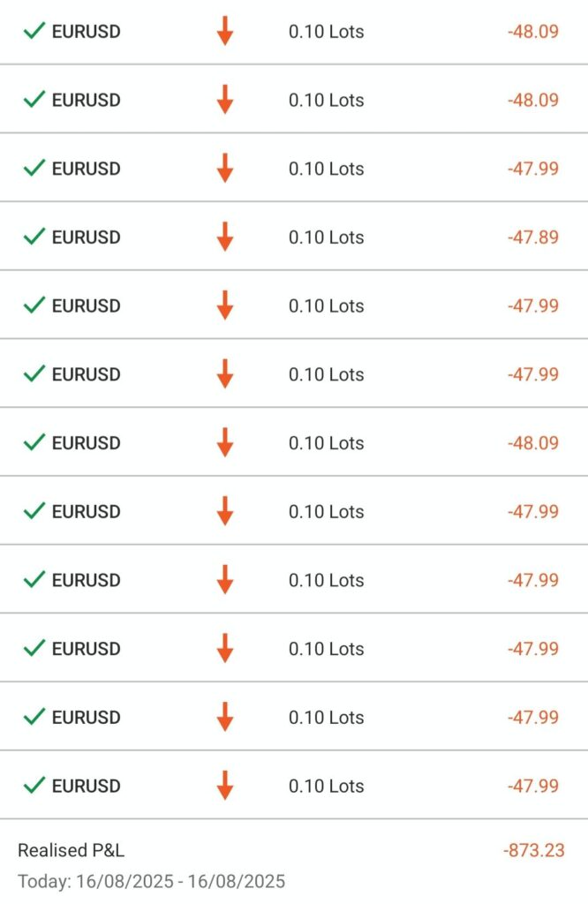
Task: Click the Realised P&L label
Action: click(x=71, y=850)
